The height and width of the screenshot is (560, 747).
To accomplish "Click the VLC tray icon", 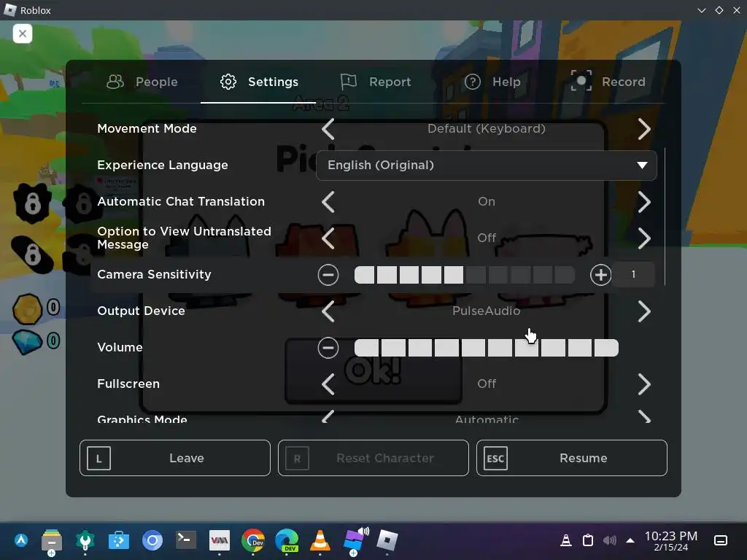I will pyautogui.click(x=566, y=540).
